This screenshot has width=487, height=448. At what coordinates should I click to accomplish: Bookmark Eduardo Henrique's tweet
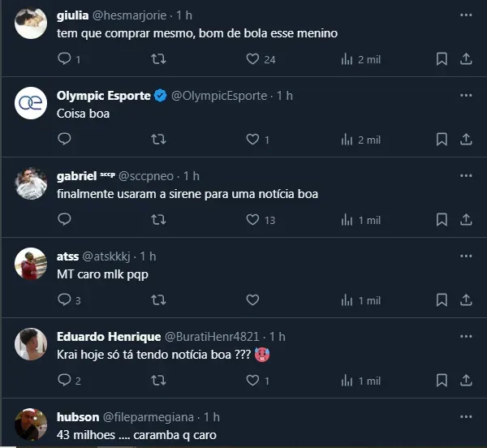442,381
